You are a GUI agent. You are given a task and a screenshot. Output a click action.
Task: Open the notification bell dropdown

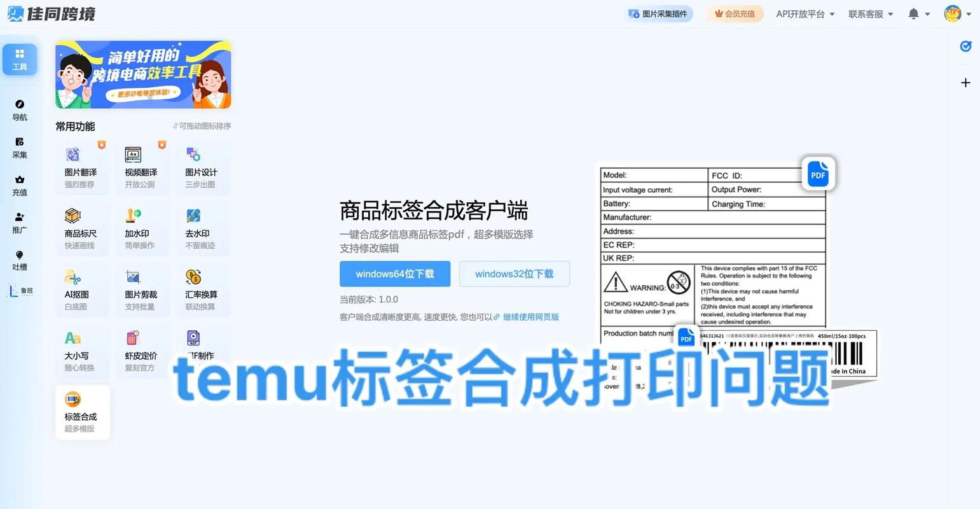pos(919,13)
